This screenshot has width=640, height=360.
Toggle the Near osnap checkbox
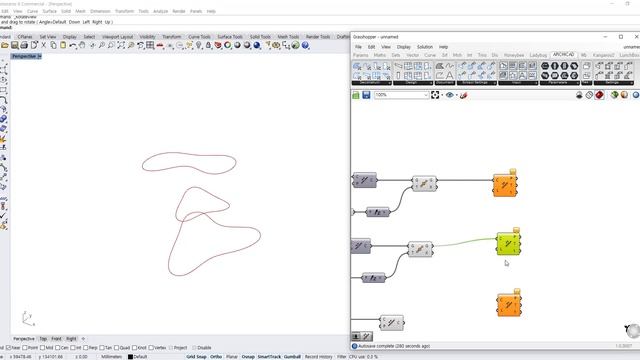pos(9,348)
